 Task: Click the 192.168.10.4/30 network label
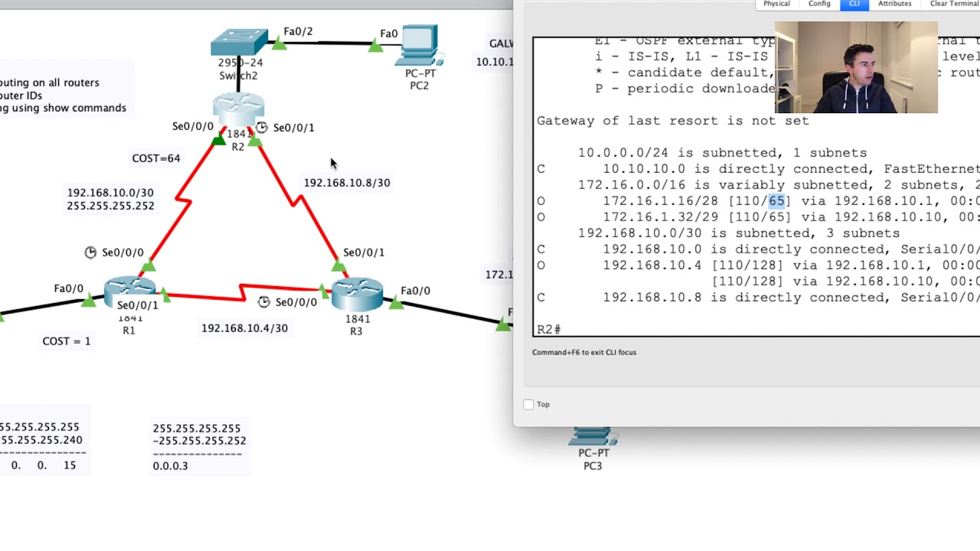(244, 328)
